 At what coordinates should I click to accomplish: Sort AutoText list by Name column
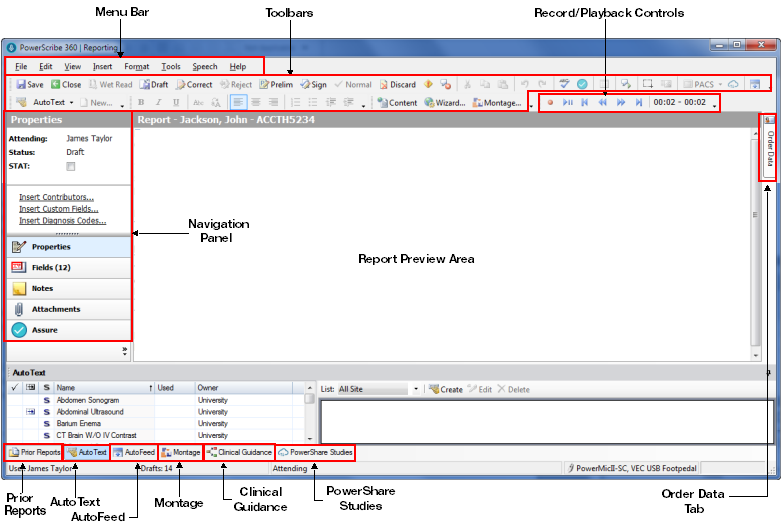(x=104, y=388)
